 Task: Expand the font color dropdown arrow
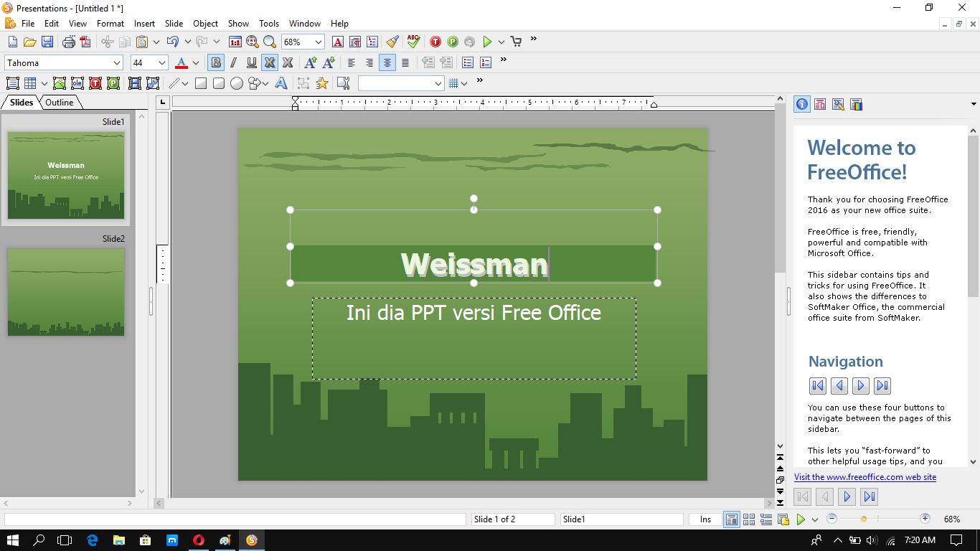[x=197, y=62]
